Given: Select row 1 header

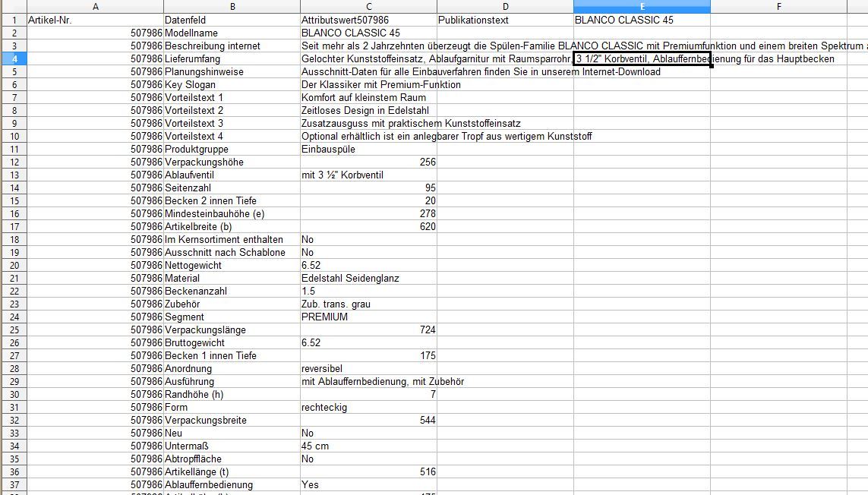Looking at the screenshot, I should [x=14, y=20].
